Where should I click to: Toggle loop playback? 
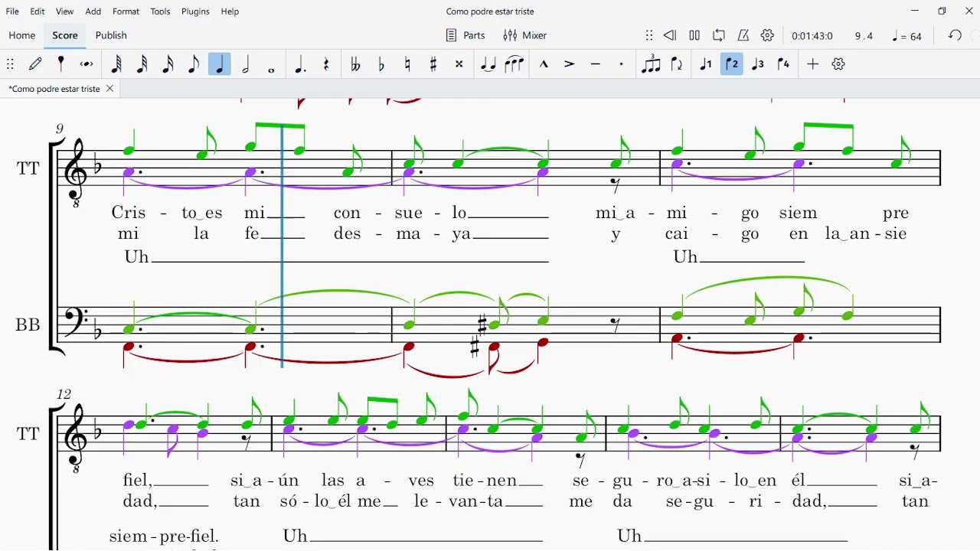[720, 36]
